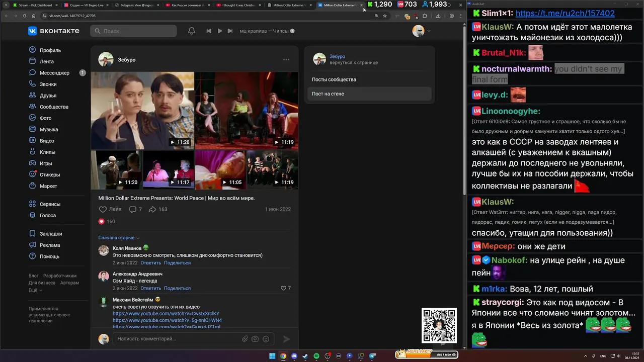The height and width of the screenshot is (362, 644).
Task: Play the 11:28 video thumbnail
Action: coord(142,111)
